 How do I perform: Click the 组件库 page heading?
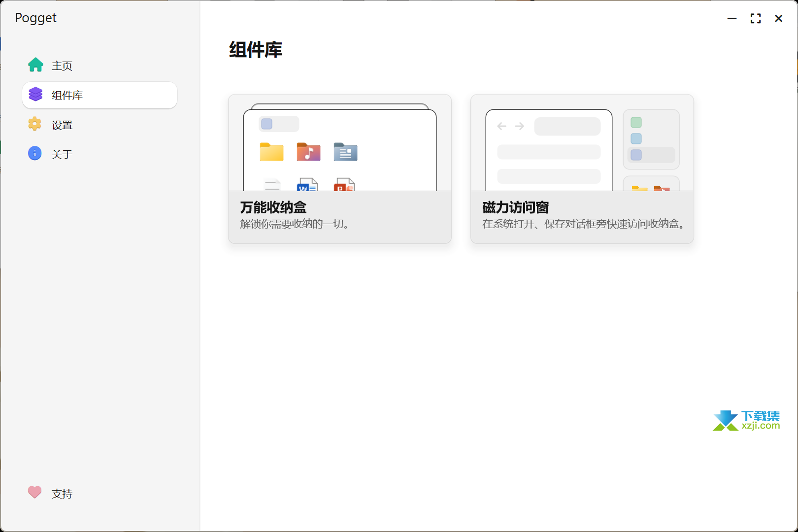255,50
